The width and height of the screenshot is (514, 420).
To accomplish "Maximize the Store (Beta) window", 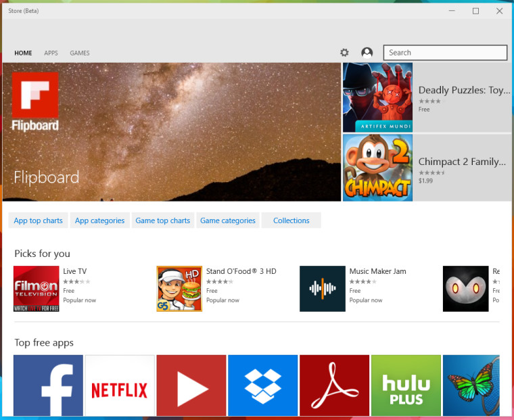I will [x=475, y=11].
